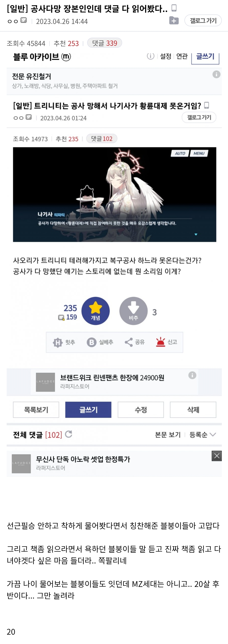Screen dimensions: 228x644
Task: Delete the post with 삭제
Action: tap(193, 410)
